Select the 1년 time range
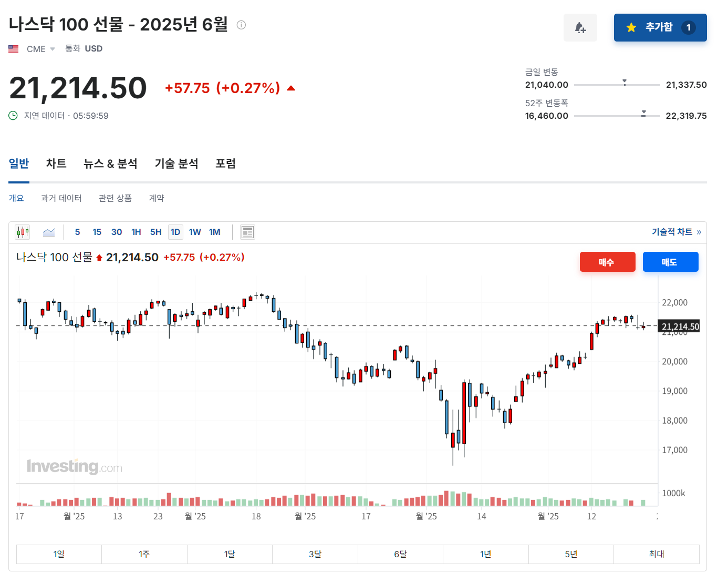Viewport: 728px width, 573px height. (x=485, y=554)
